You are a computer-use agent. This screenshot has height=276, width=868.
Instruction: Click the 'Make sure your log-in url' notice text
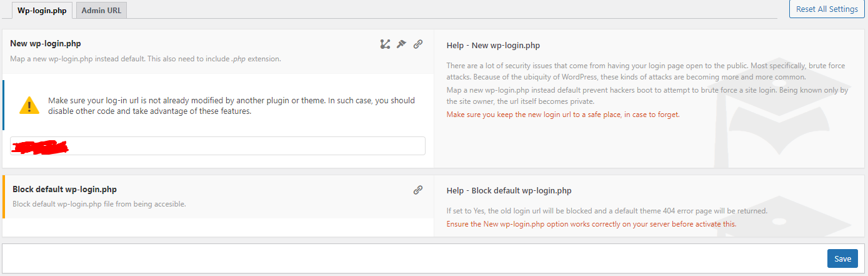231,106
